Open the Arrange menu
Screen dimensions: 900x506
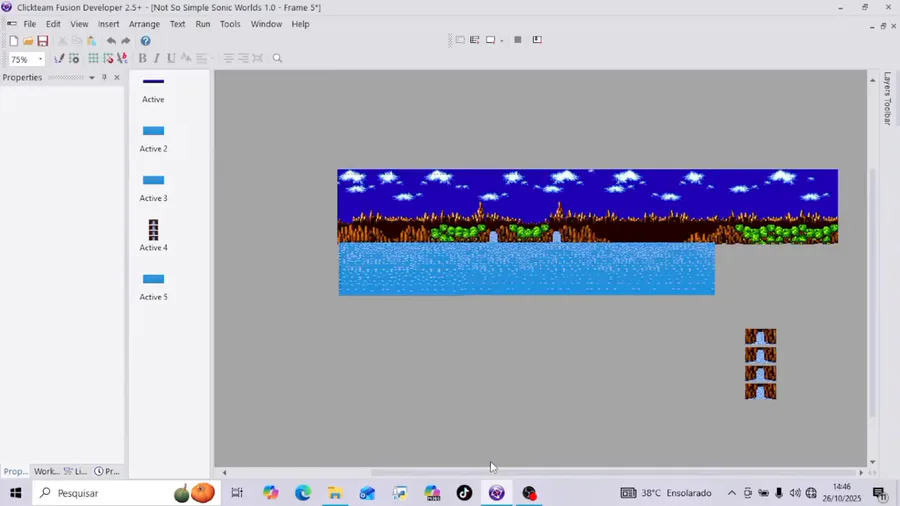click(x=144, y=24)
